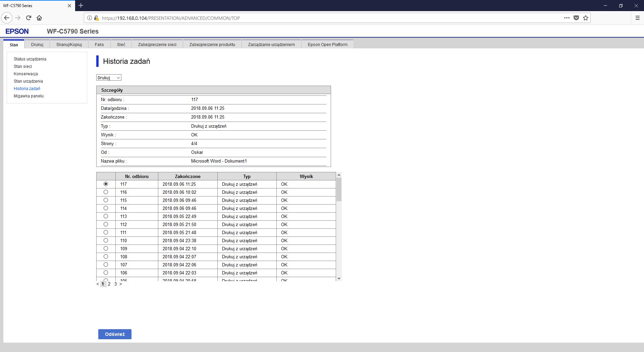Select job 113 radio button
Screen dimensions: 644x352
106,216
